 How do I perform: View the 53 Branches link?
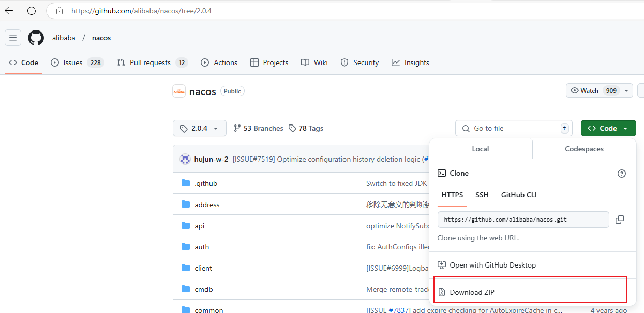pyautogui.click(x=259, y=128)
